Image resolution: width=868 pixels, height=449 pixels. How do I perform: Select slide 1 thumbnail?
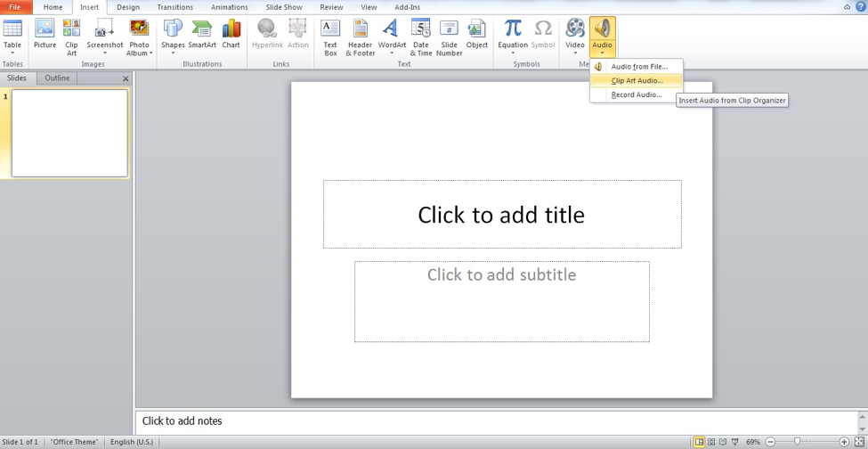(x=69, y=134)
